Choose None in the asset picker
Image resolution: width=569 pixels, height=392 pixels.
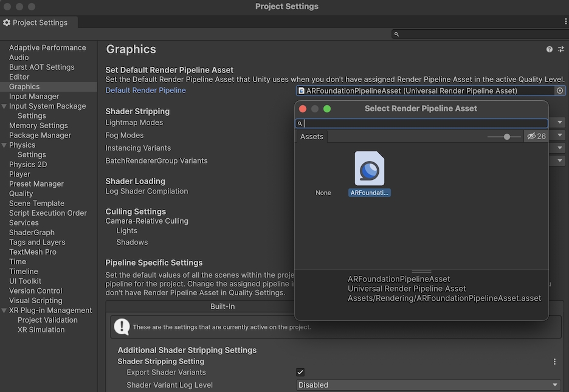(323, 193)
